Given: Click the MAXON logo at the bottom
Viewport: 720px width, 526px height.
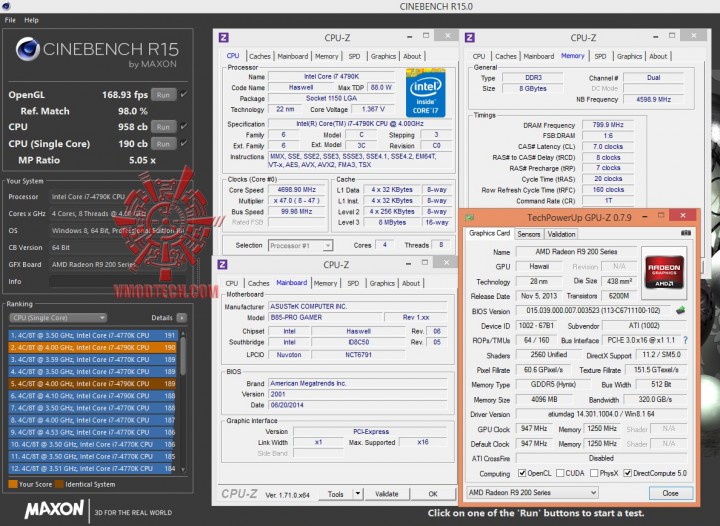Looking at the screenshot, I should point(54,509).
